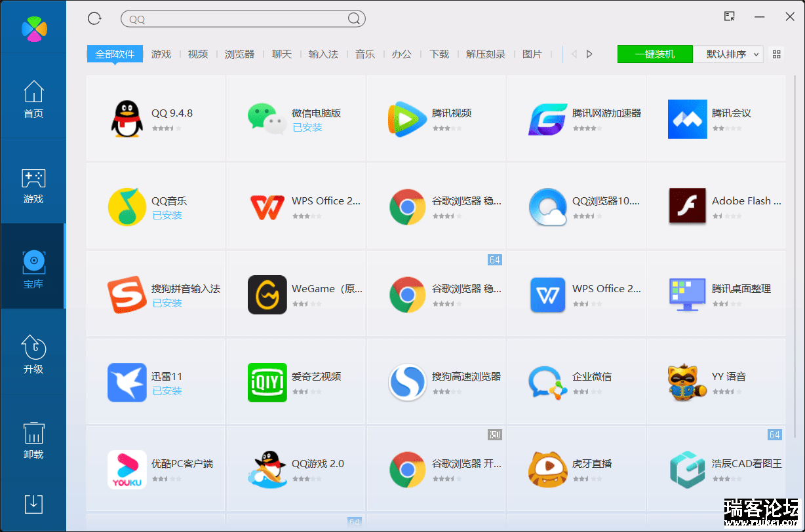Image resolution: width=805 pixels, height=532 pixels.
Task: Click 已安装 under QQ音乐
Action: pos(167,216)
